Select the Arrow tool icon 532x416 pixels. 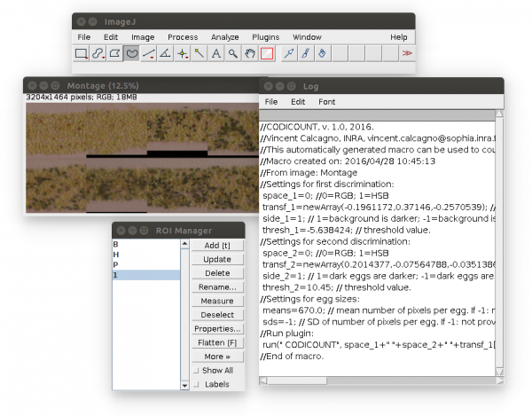point(289,53)
